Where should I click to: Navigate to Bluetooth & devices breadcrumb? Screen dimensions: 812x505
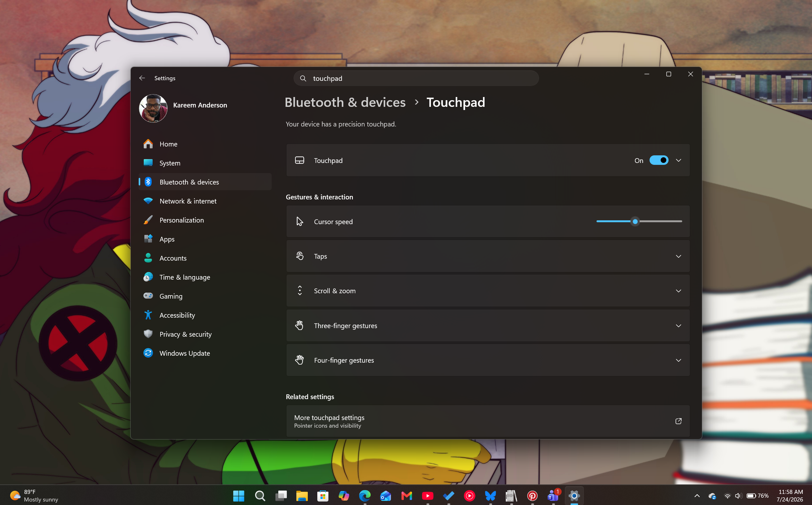coord(345,102)
